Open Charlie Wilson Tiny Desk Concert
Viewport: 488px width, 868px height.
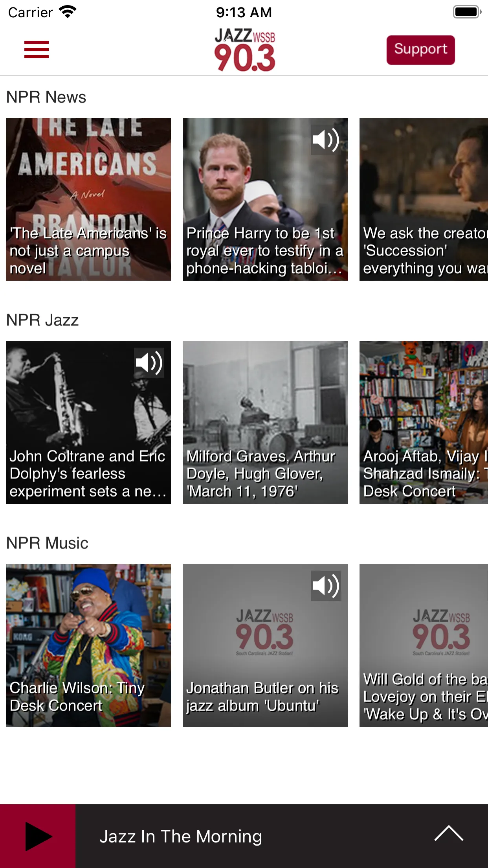[x=88, y=645]
